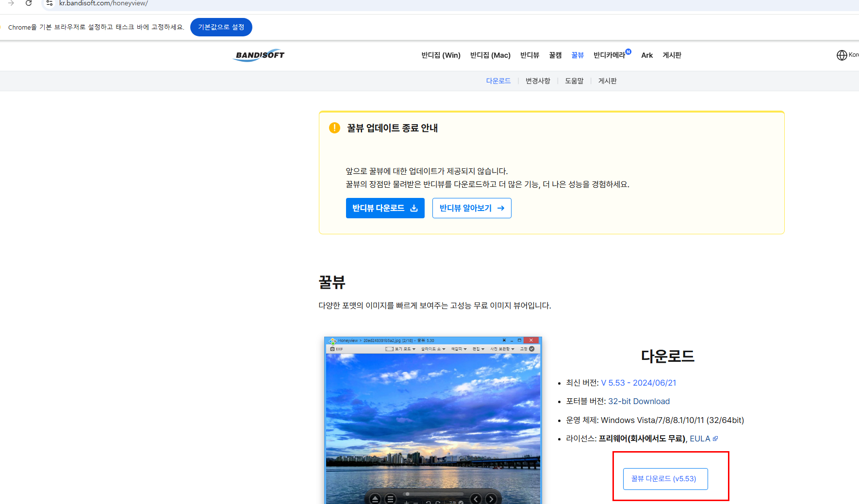Click the bold text 프리웨어(회사에서도 무료)
The height and width of the screenshot is (504, 859).
pos(642,439)
